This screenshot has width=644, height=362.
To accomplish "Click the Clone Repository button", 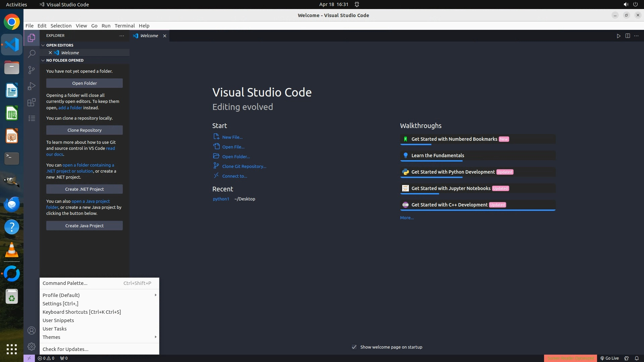I will coord(84,130).
